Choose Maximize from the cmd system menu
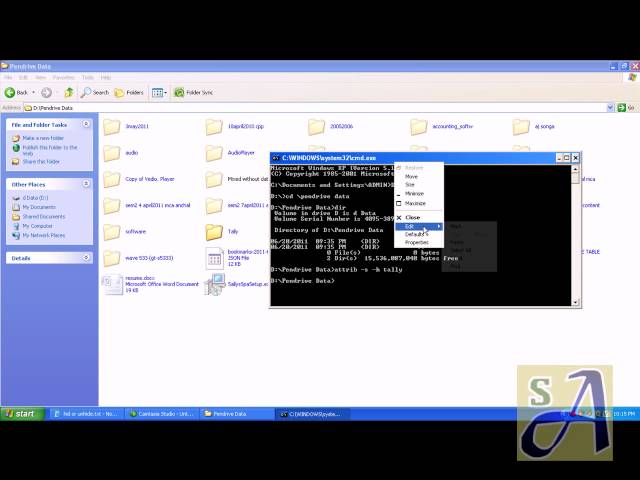This screenshot has height=480, width=640. click(419, 203)
